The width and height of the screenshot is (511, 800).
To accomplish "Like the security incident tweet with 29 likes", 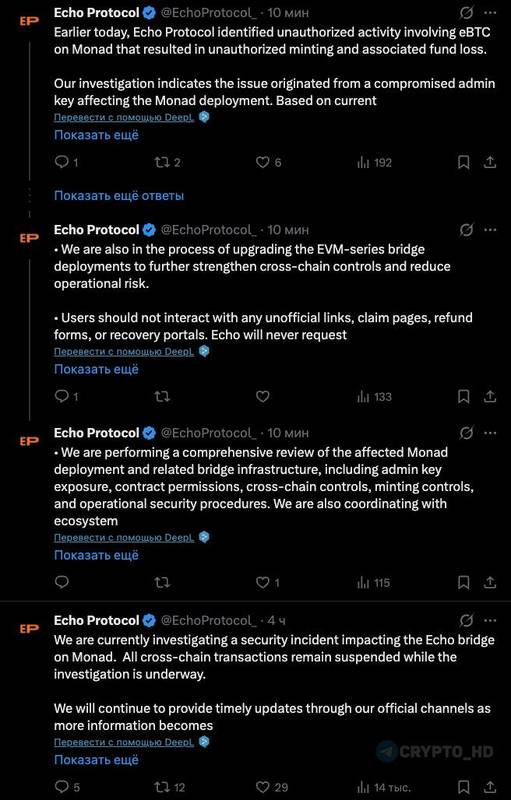I will tap(272, 787).
